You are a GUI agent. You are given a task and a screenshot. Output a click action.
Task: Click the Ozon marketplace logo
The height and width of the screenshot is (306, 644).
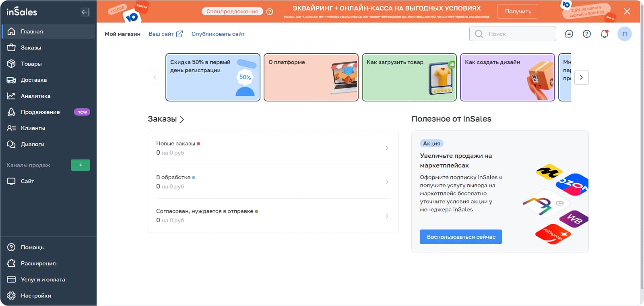(572, 185)
